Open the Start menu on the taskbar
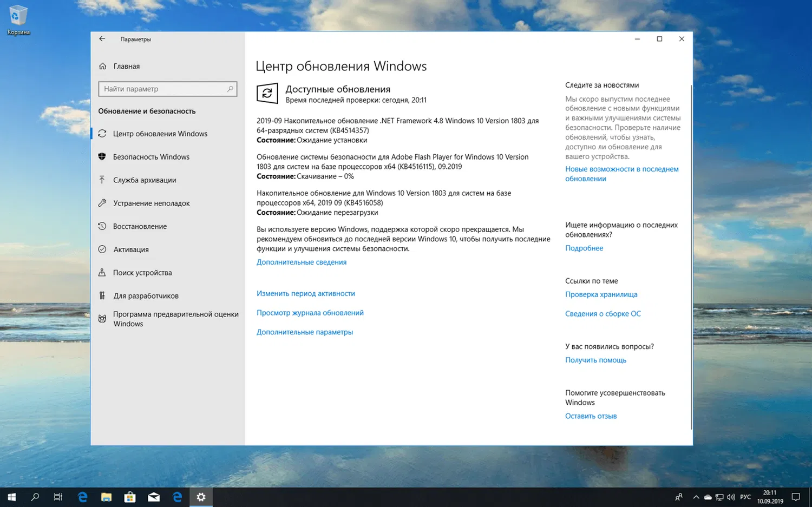The image size is (812, 507). tap(11, 497)
